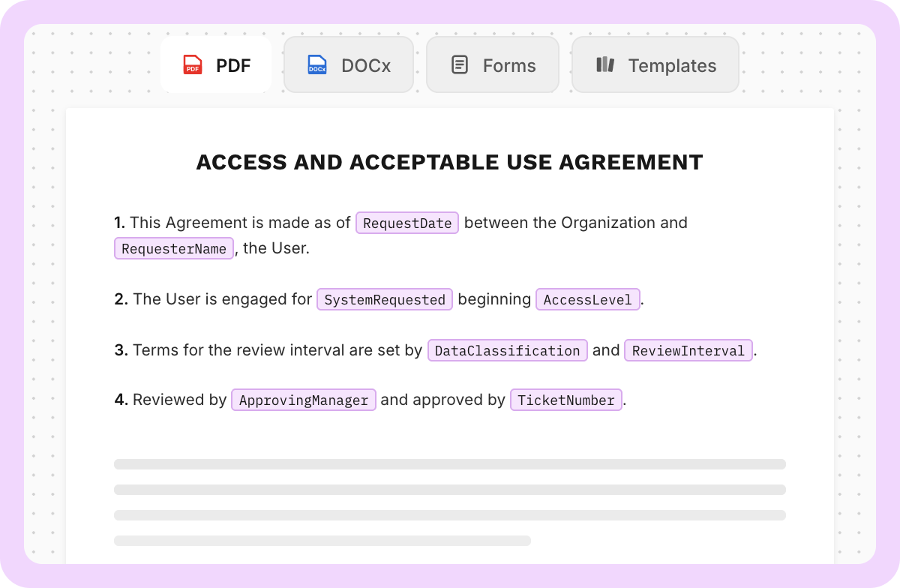Go to the Templates tab
Image resolution: width=900 pixels, height=588 pixels.
pyautogui.click(x=655, y=65)
